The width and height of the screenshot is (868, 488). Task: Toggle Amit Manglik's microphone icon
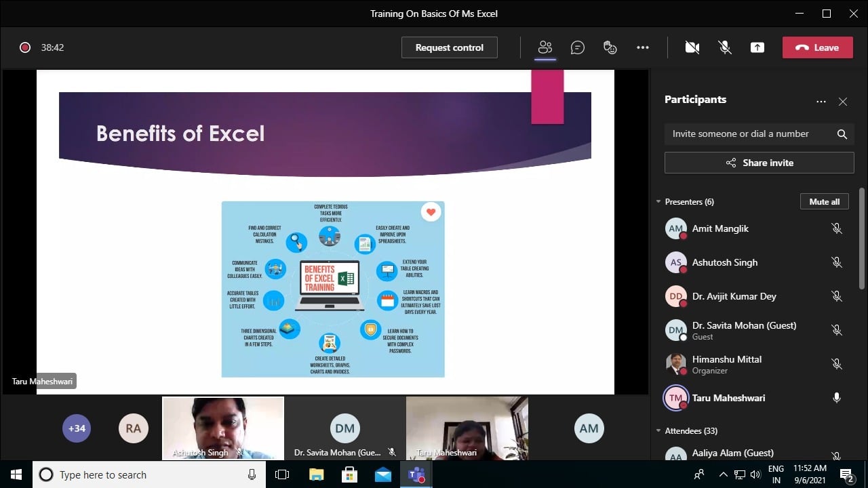pyautogui.click(x=837, y=228)
